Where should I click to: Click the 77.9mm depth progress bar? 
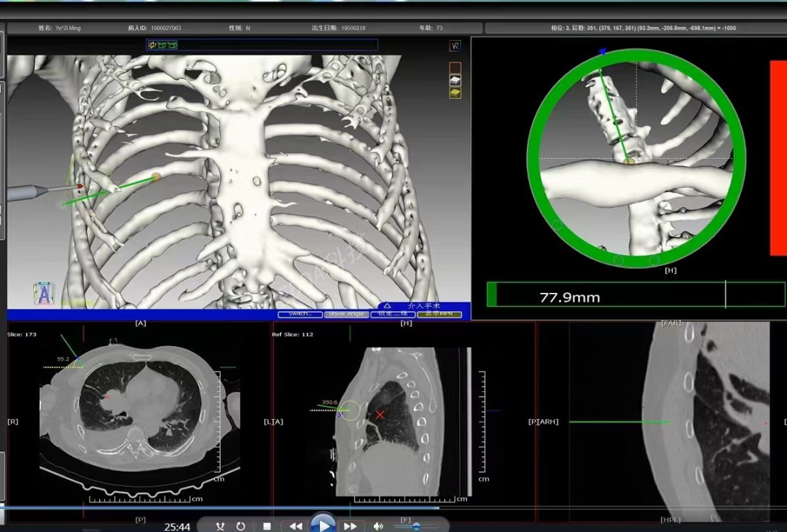pyautogui.click(x=636, y=294)
